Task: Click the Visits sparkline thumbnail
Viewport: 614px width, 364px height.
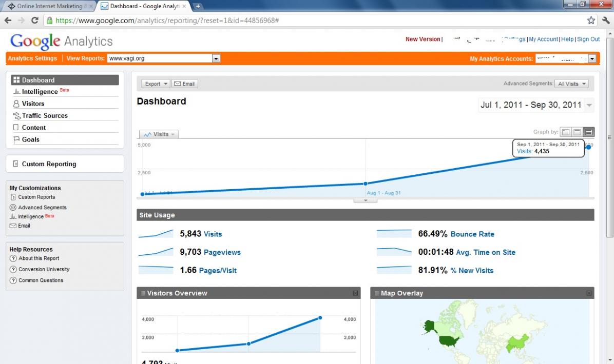Action: (x=156, y=234)
